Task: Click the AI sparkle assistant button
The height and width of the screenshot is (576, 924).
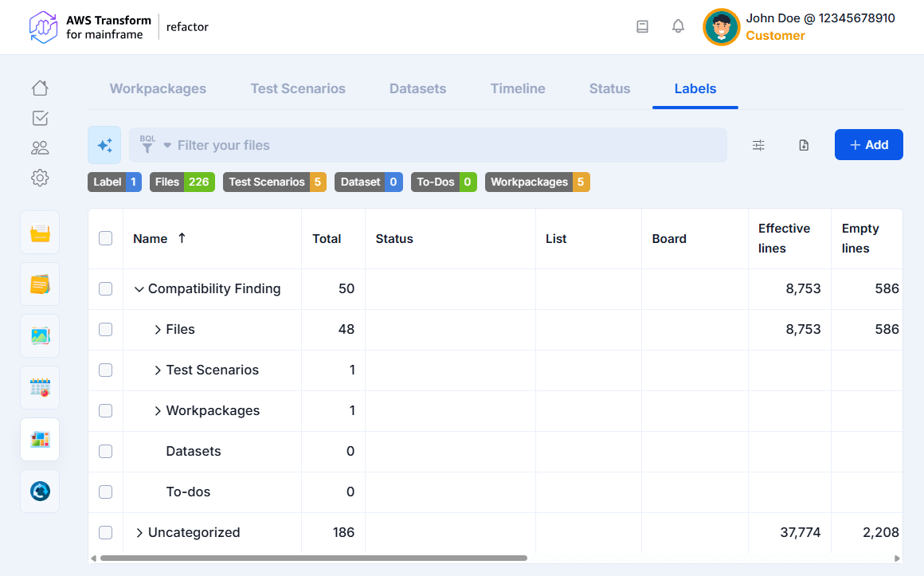Action: click(x=104, y=145)
